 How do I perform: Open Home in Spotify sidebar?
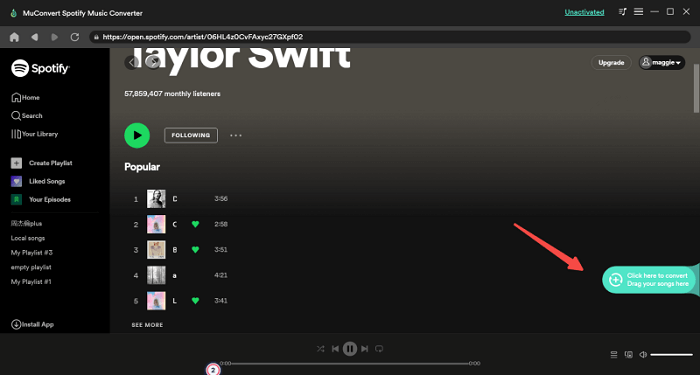(25, 97)
